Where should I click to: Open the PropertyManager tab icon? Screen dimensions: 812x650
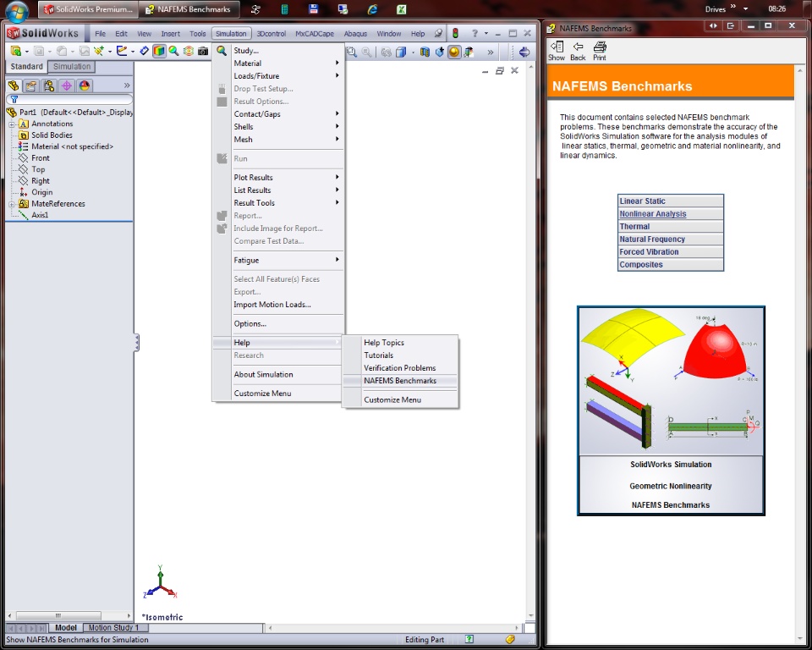pos(31,85)
